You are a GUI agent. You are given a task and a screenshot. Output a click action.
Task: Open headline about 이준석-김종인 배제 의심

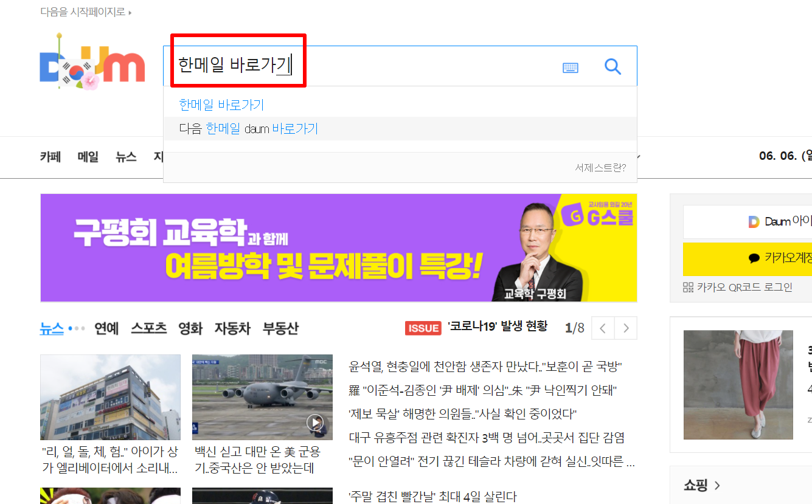click(x=483, y=390)
